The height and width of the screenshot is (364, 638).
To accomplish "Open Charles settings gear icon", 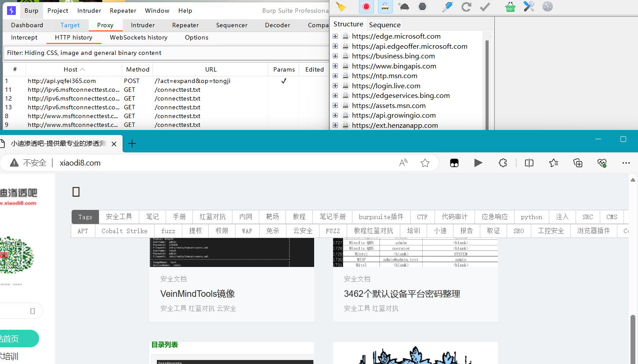I will pyautogui.click(x=547, y=6).
